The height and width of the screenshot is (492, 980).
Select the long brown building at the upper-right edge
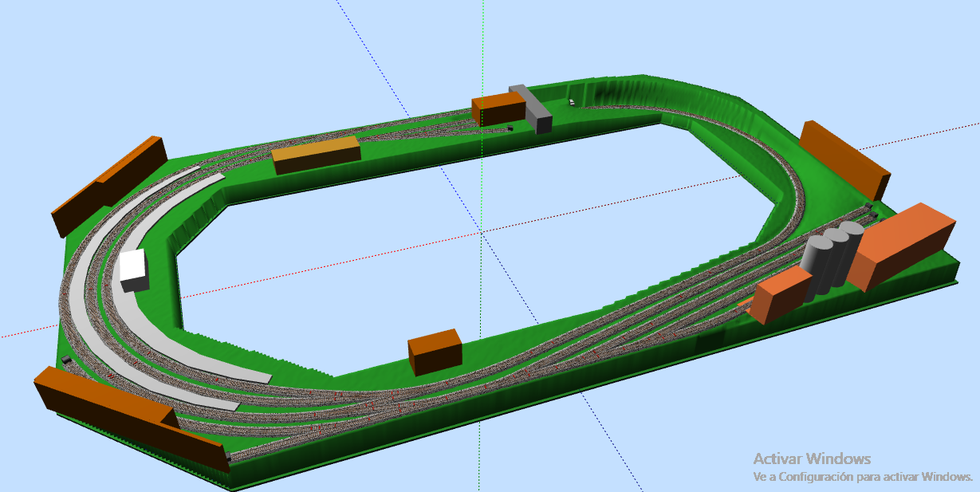point(844,159)
